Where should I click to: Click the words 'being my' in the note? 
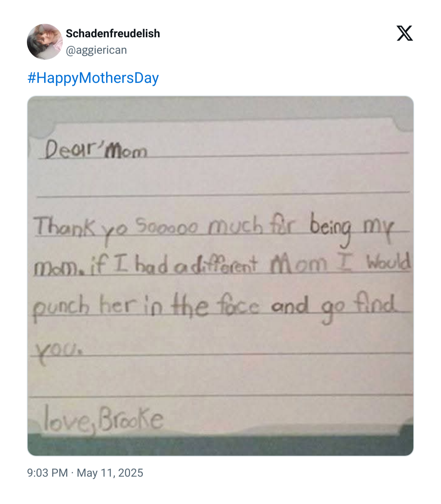click(352, 228)
